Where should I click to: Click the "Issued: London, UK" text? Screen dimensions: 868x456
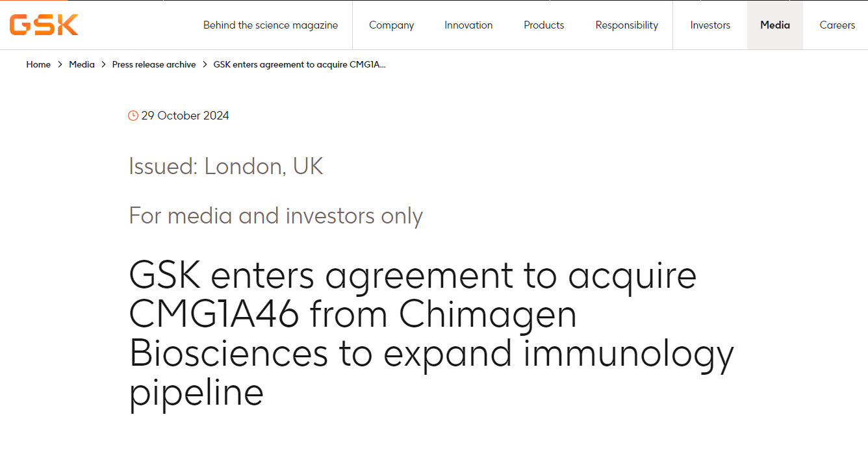click(225, 166)
